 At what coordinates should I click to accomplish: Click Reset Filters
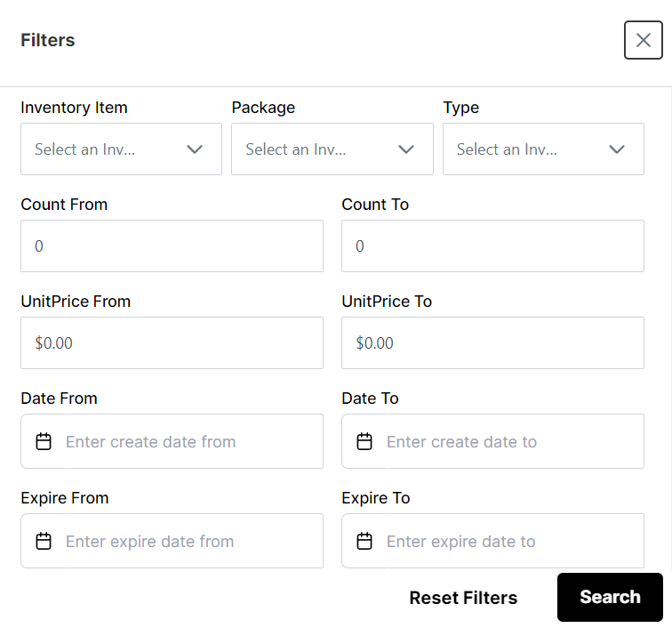click(x=463, y=598)
